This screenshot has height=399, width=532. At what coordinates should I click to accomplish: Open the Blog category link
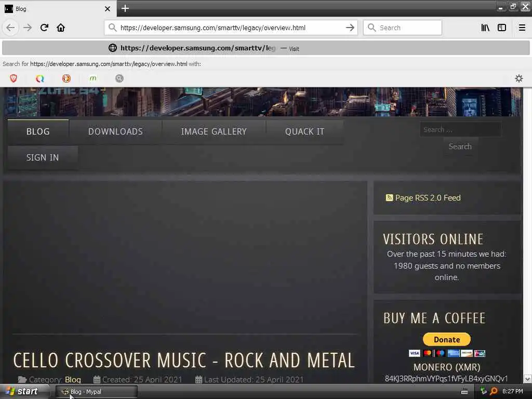pyautogui.click(x=73, y=379)
